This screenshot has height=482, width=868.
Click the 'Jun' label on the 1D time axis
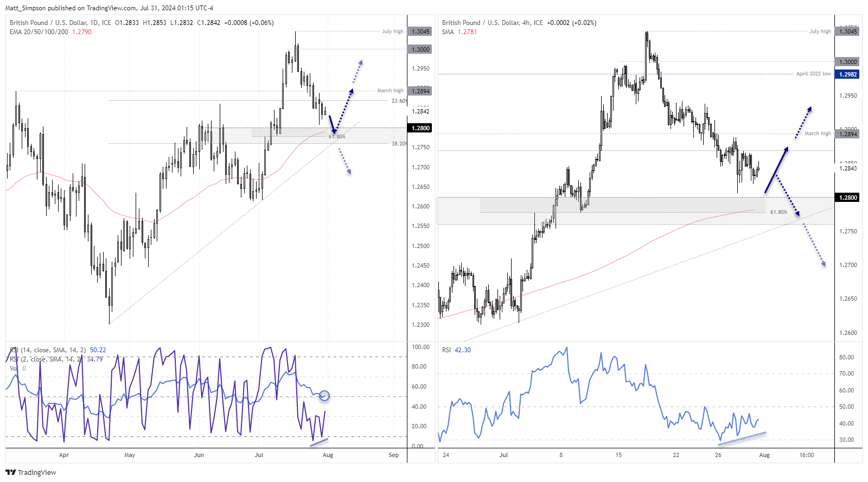tap(199, 455)
